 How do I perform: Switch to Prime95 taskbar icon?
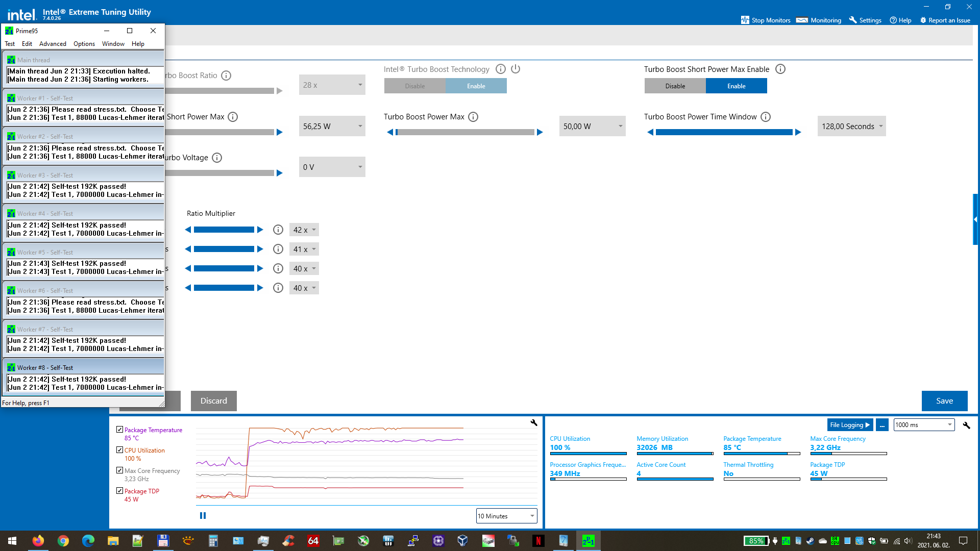pos(588,541)
